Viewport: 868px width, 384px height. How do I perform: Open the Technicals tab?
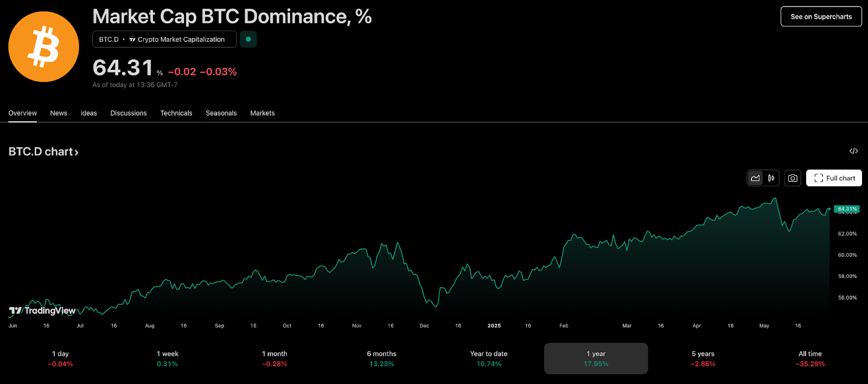(176, 113)
